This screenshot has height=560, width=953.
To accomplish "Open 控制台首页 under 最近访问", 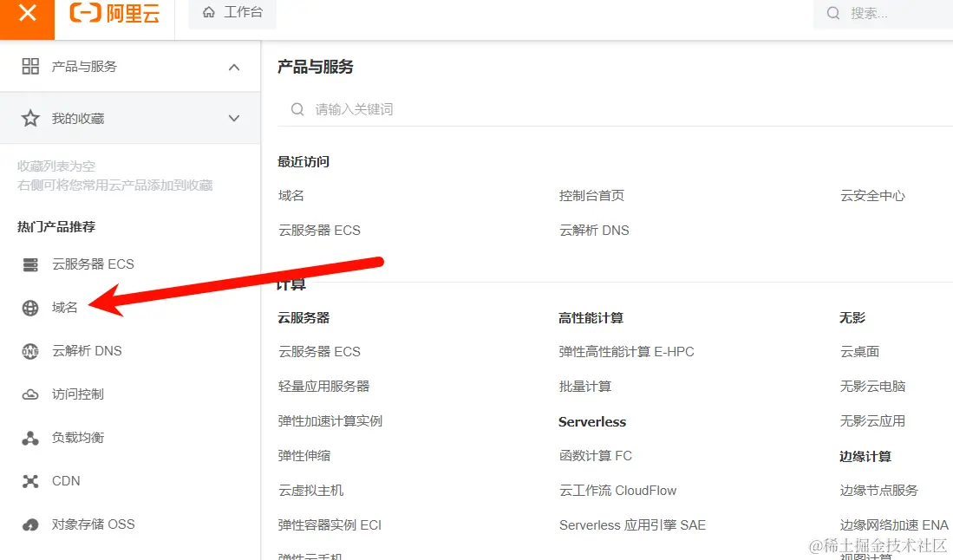I will point(591,196).
